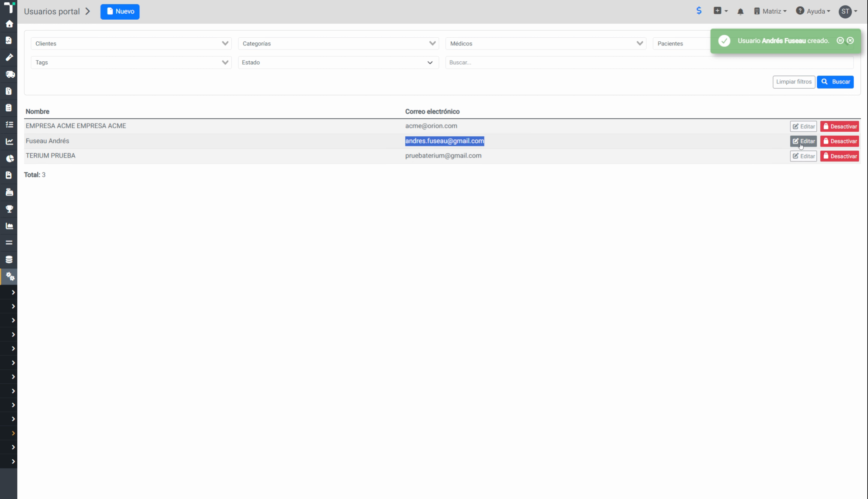
Task: Deactivate the TERIUM PRUEBA user
Action: coord(840,156)
